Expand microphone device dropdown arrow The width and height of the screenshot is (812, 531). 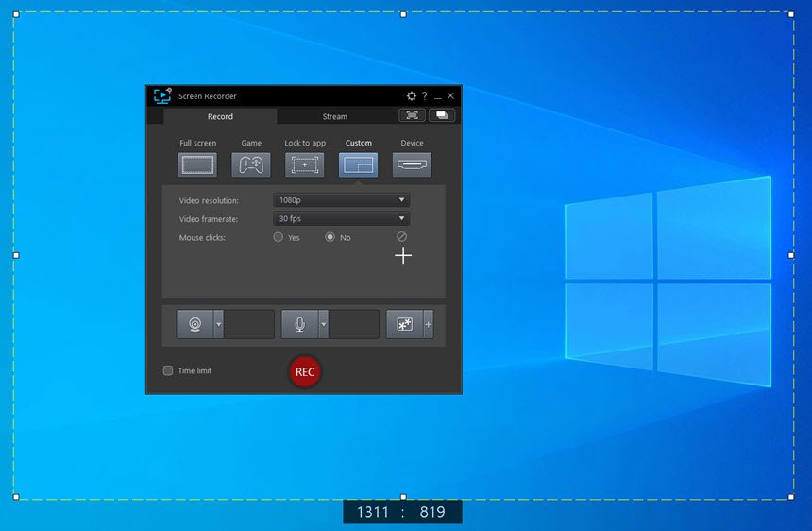tap(324, 324)
